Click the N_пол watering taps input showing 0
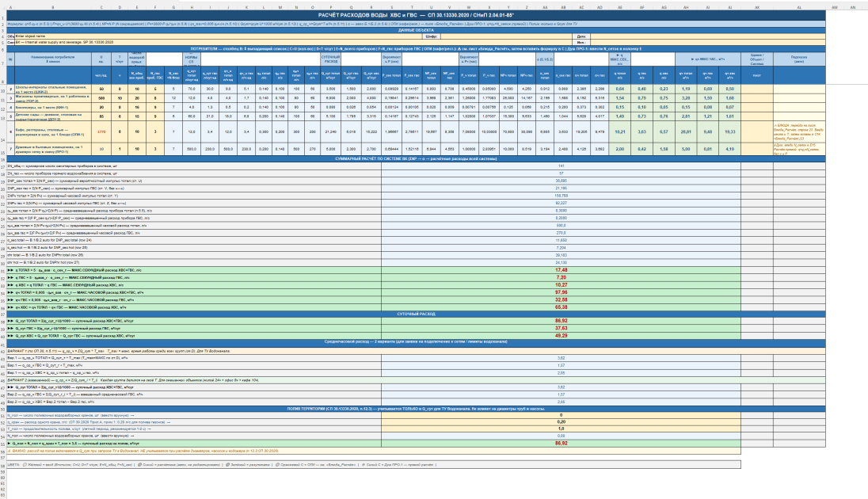The width and height of the screenshot is (868, 499). coord(561,415)
